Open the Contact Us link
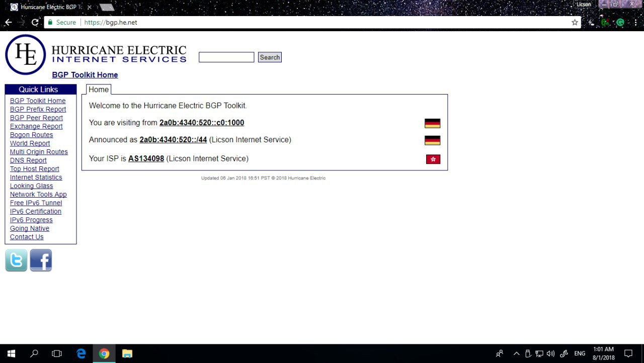The height and width of the screenshot is (363, 644). (27, 237)
